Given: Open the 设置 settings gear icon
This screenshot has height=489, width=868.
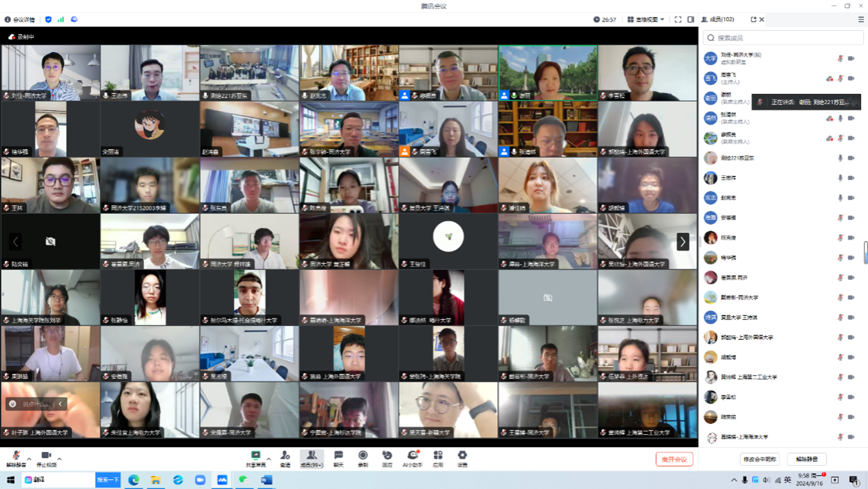Looking at the screenshot, I should (462, 455).
